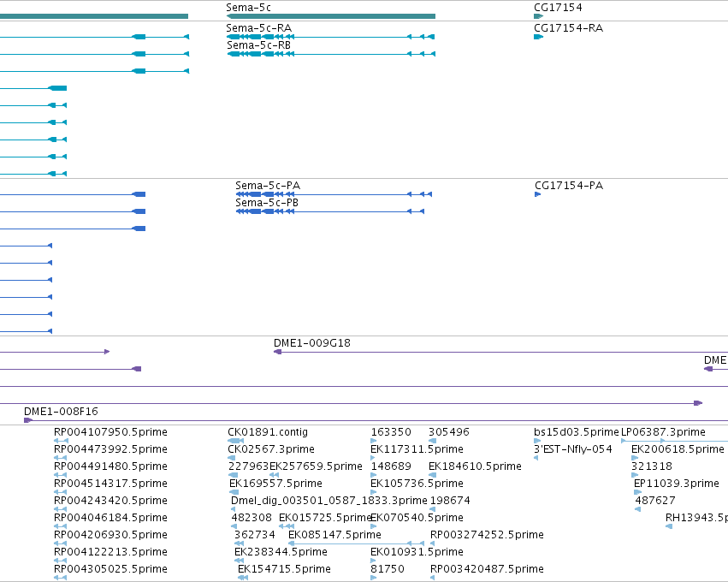Select EST EK070540.5prime
The width and height of the screenshot is (728, 582).
(417, 518)
